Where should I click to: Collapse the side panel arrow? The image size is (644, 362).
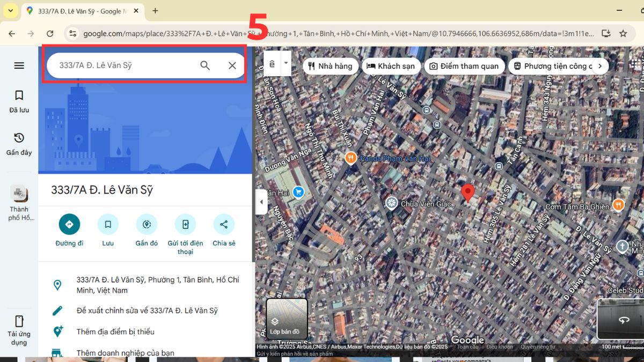261,202
